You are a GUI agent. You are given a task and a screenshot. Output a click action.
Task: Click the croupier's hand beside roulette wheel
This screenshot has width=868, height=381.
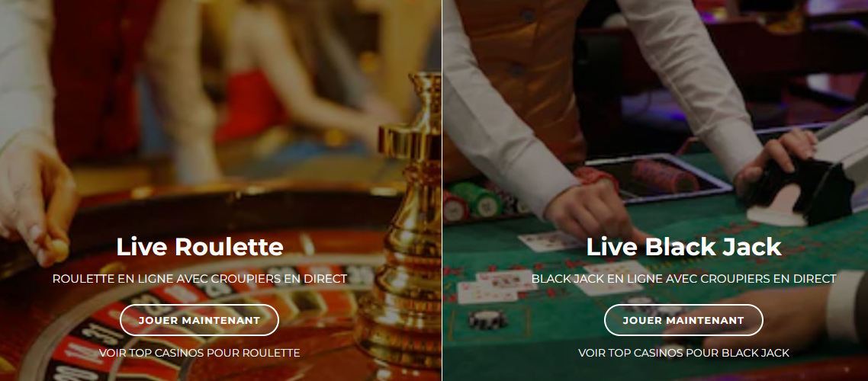tap(36, 199)
